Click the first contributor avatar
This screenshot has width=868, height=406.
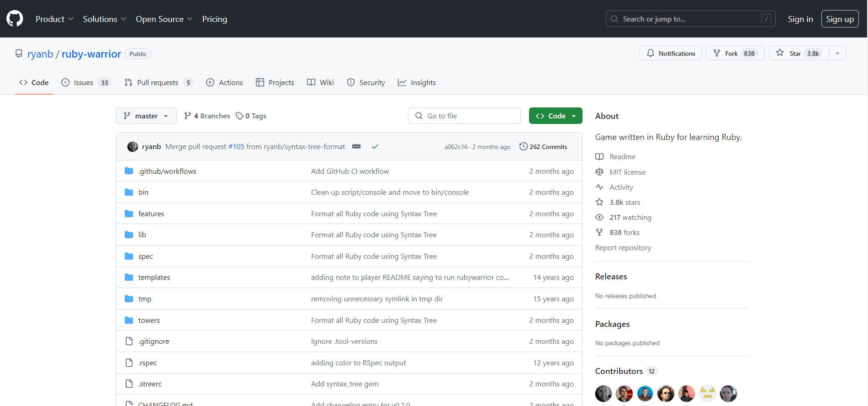pyautogui.click(x=603, y=393)
